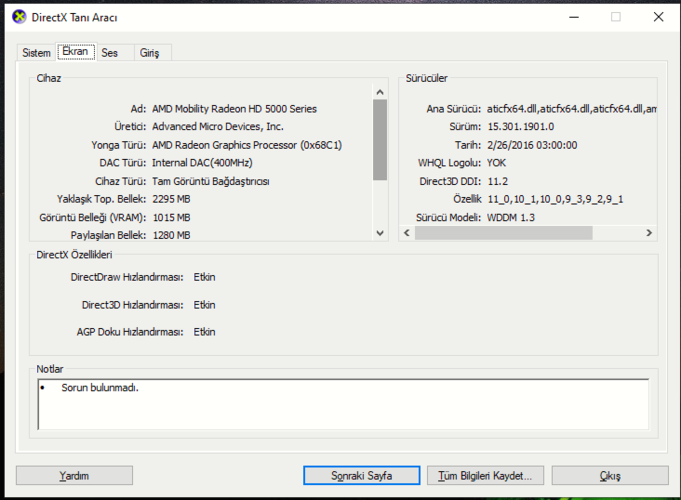Image resolution: width=681 pixels, height=500 pixels.
Task: Click the Cihaz vertical scrollbar thumb
Action: tap(380, 139)
